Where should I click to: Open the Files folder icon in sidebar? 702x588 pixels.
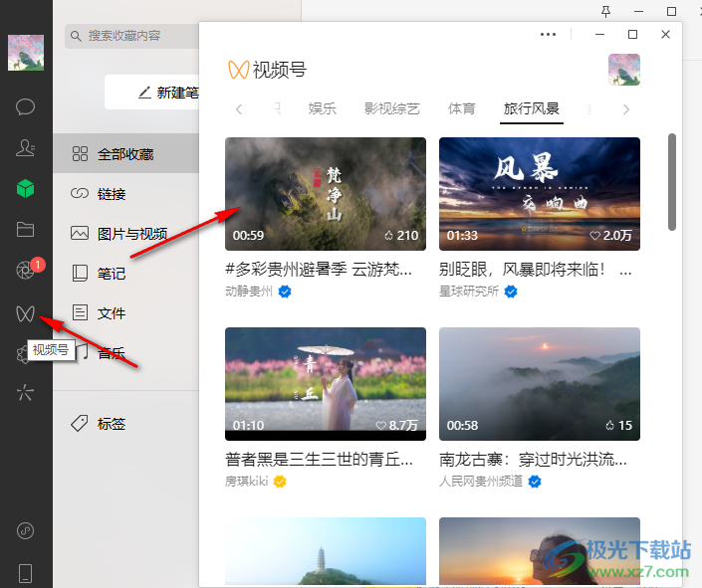[x=25, y=229]
